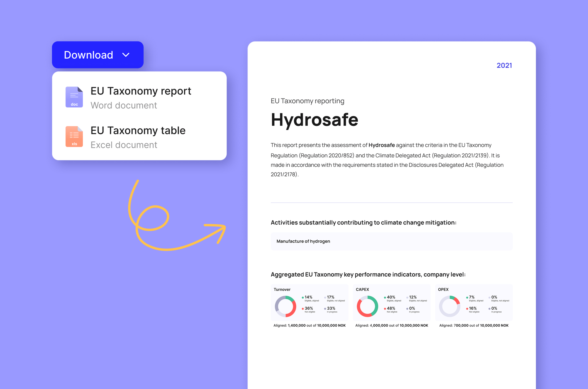Click the Aligned 4,000,000 out of 10,000,000 NOK text
588x389 pixels.
[392, 325]
